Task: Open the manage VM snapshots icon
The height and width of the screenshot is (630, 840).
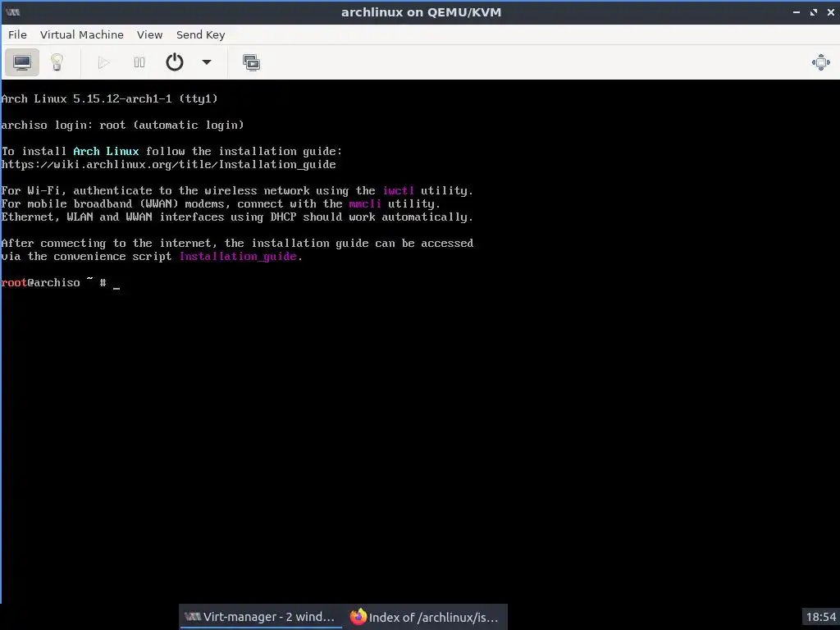Action: click(251, 62)
